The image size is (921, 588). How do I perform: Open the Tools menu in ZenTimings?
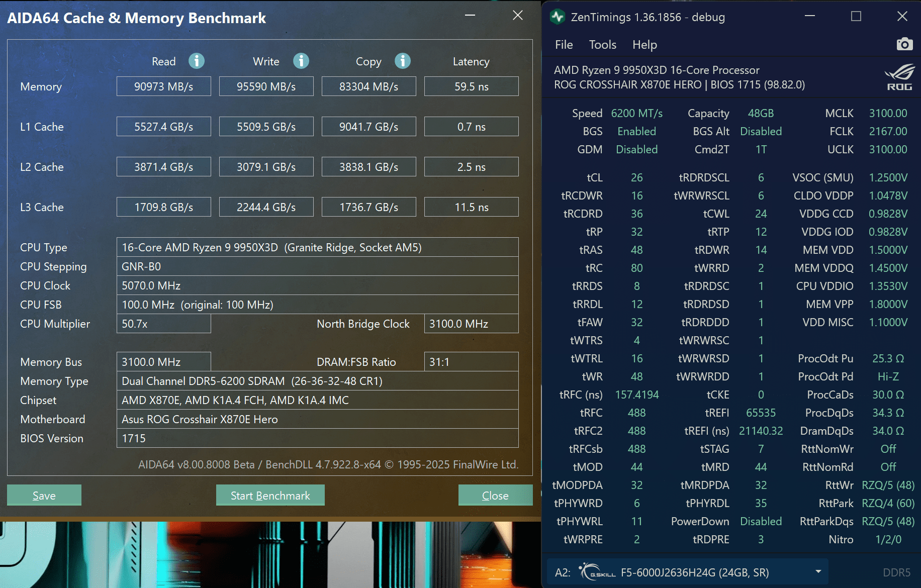pos(602,45)
